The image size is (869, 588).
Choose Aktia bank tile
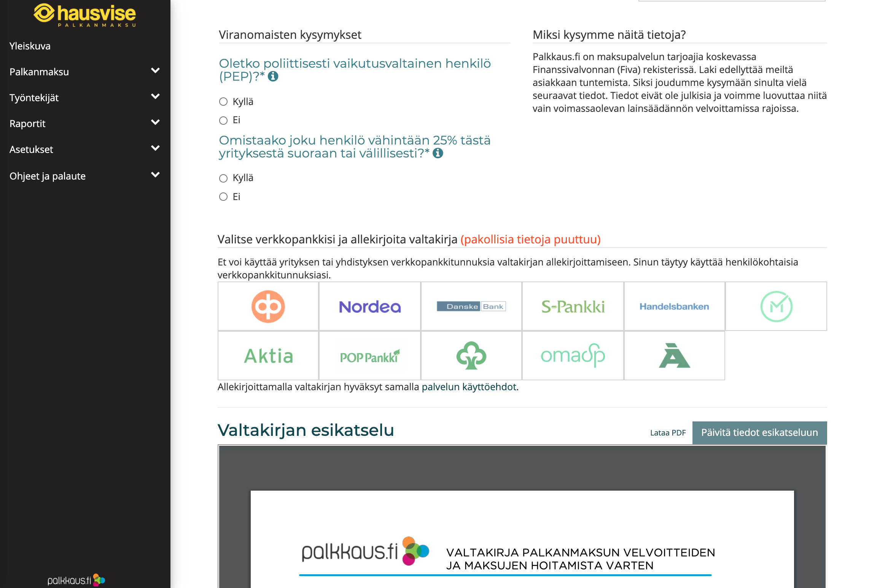click(268, 356)
